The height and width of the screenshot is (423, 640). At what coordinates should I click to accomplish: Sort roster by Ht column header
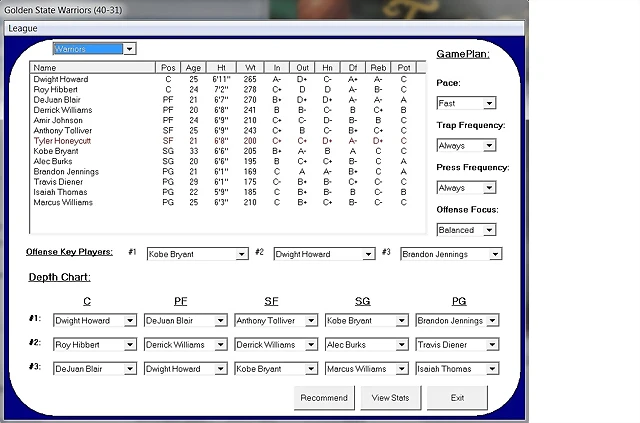click(221, 68)
